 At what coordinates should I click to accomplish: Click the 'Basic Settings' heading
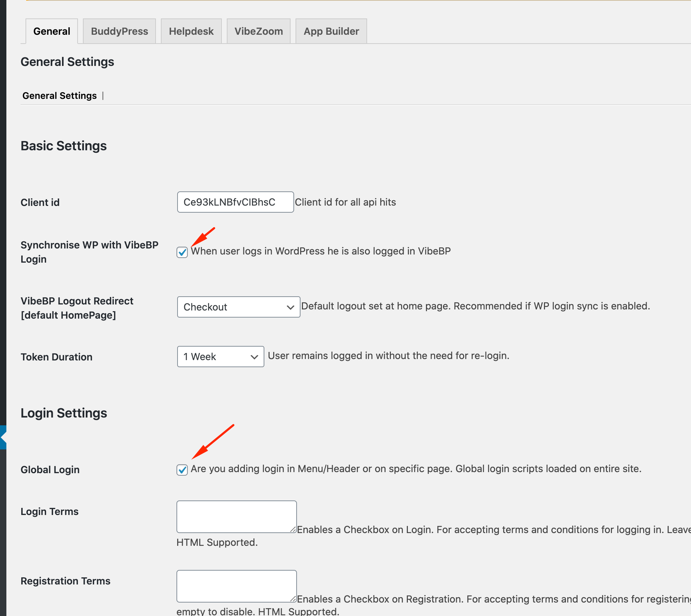[64, 146]
